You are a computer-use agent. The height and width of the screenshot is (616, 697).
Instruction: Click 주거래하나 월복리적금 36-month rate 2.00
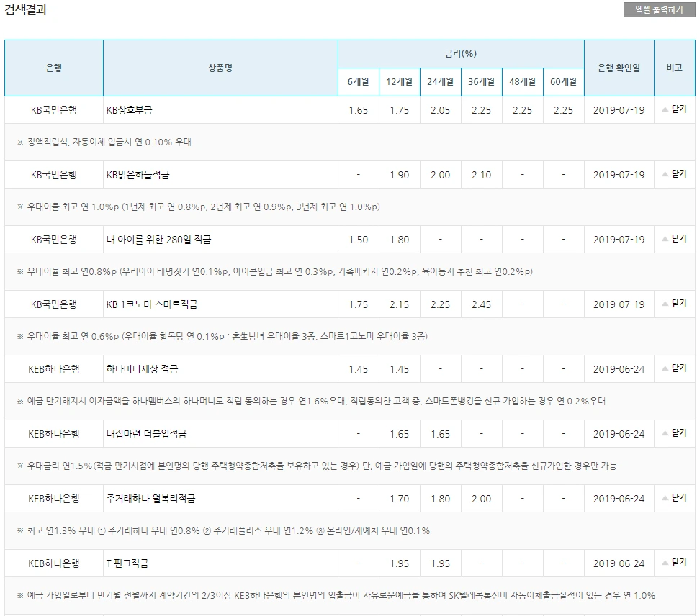(482, 499)
